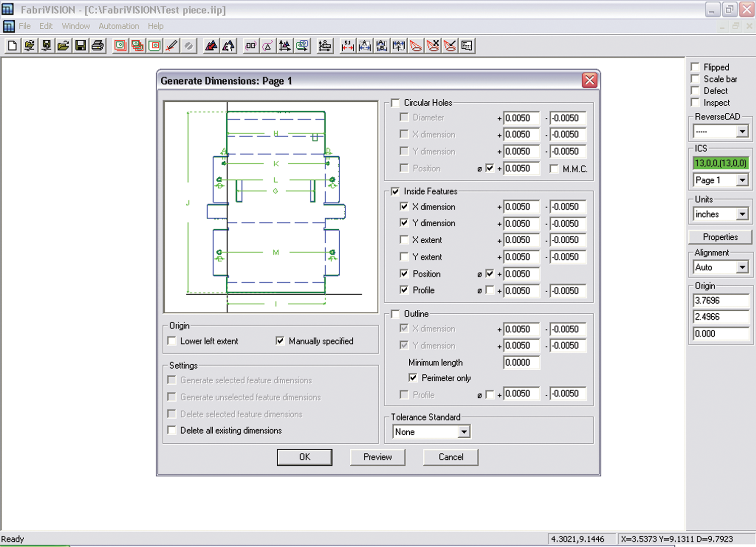Screen dimensions: 756x547
Task: Open the Alignment Auto dropdown
Action: [x=742, y=267]
